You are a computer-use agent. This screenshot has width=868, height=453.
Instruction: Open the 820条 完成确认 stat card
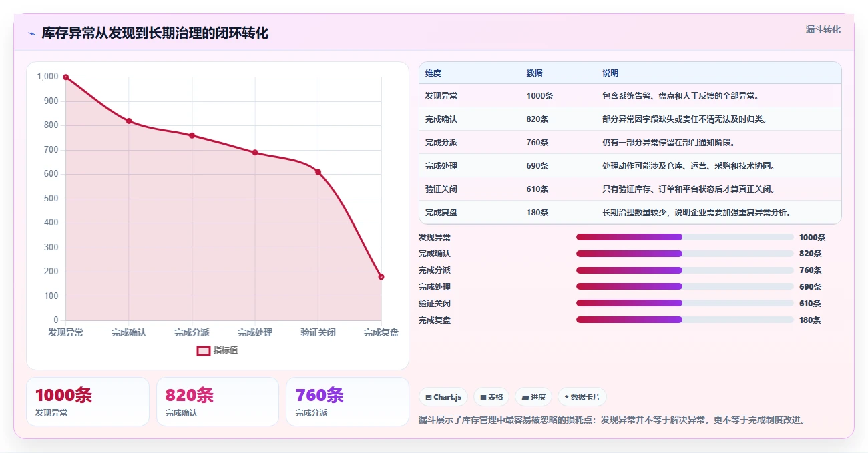218,402
